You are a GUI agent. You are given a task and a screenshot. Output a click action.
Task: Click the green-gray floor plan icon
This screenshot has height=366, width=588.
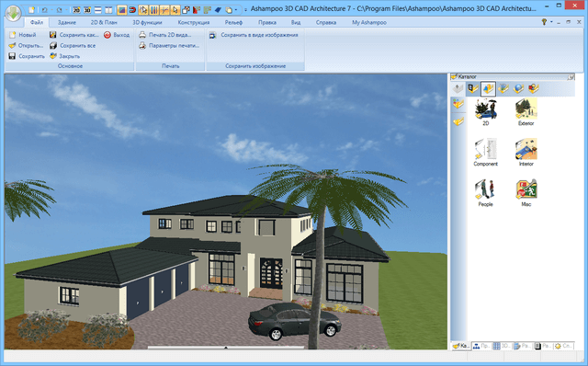(x=207, y=10)
